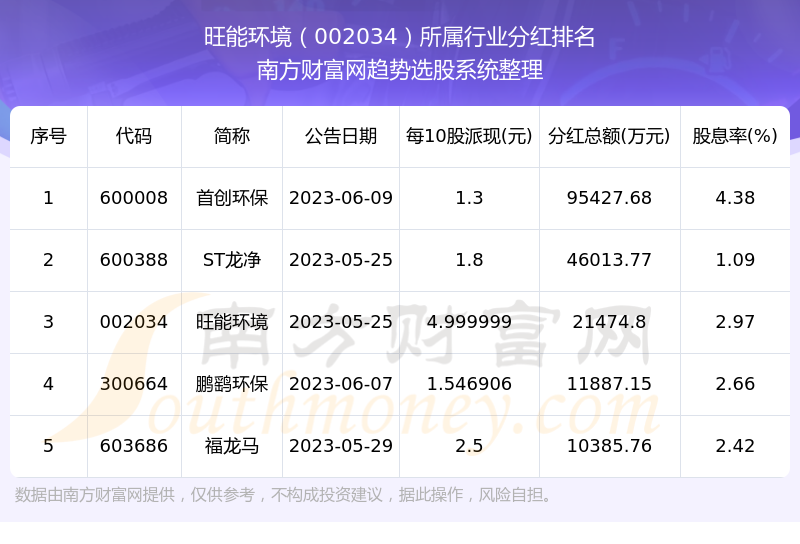Click stock code 002034
This screenshot has height=544, width=800.
134,322
